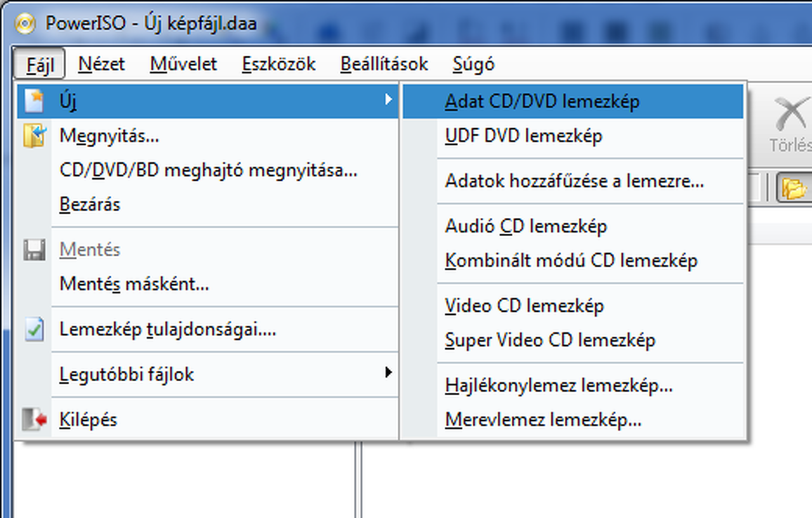Click the greyed-out Mentés entry
Screen dimensions: 812x518
[207, 250]
